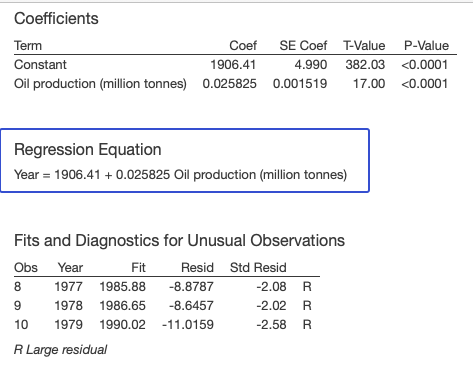Select the Obs column header
This screenshot has height=371, width=473.
(x=26, y=268)
